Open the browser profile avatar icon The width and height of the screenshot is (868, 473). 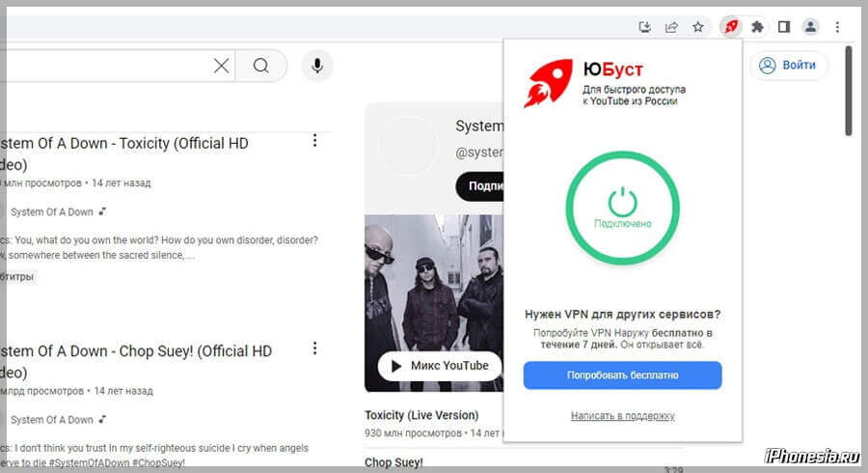[x=810, y=27]
